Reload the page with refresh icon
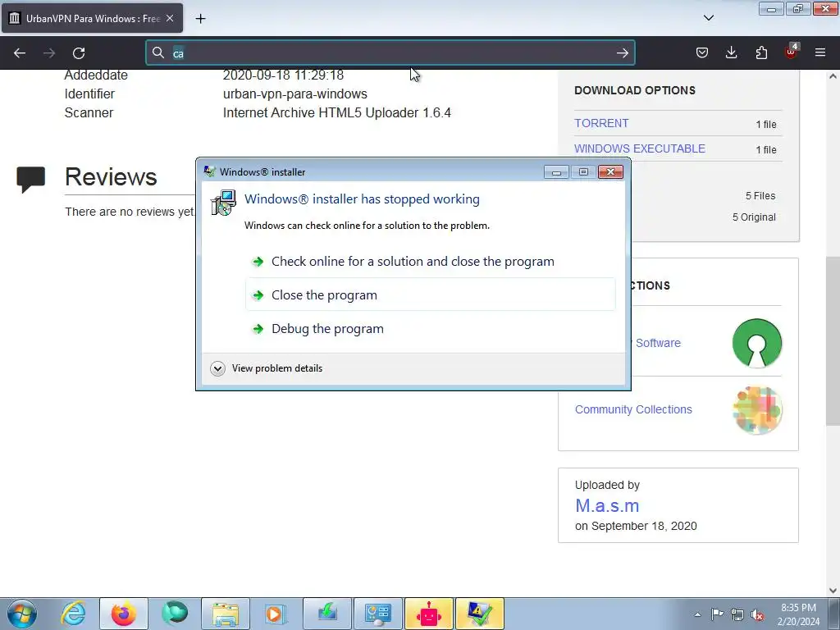This screenshot has width=840, height=630. pos(79,53)
